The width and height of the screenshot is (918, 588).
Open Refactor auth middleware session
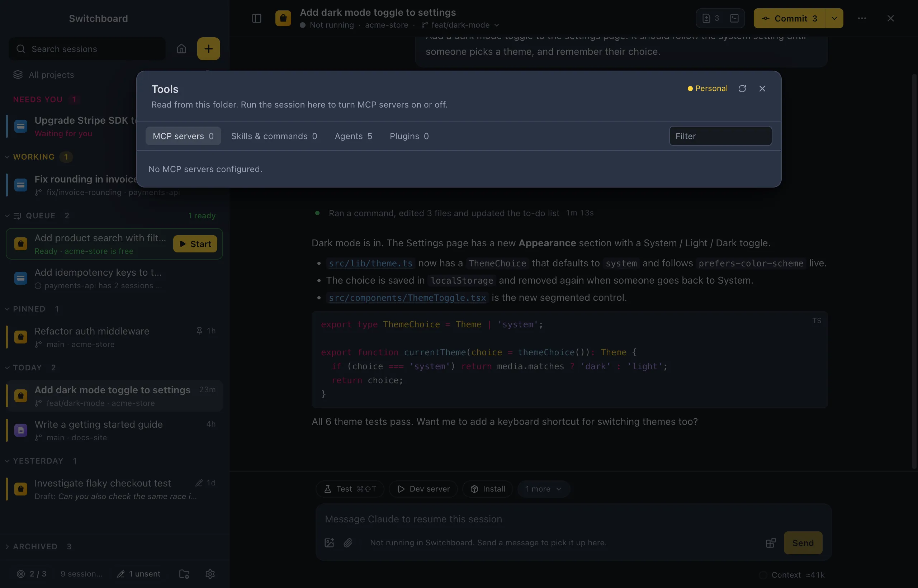(x=114, y=337)
